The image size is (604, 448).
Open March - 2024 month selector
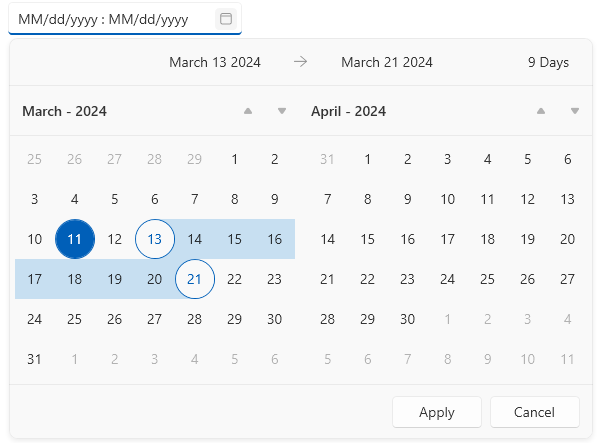pos(65,111)
